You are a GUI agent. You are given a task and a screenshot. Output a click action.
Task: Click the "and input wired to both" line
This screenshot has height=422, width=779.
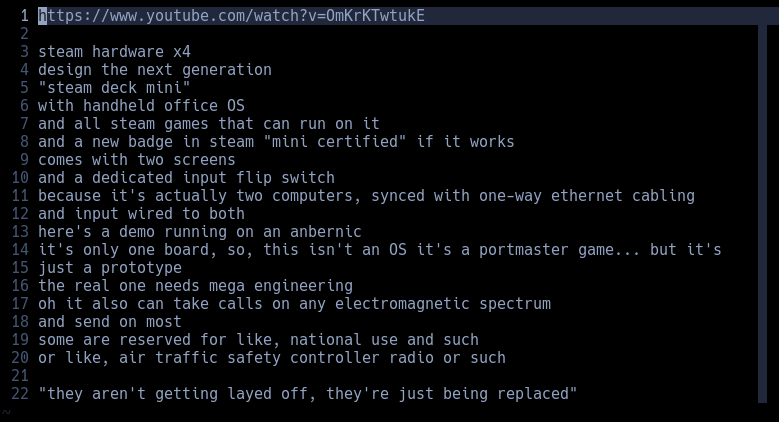141,214
